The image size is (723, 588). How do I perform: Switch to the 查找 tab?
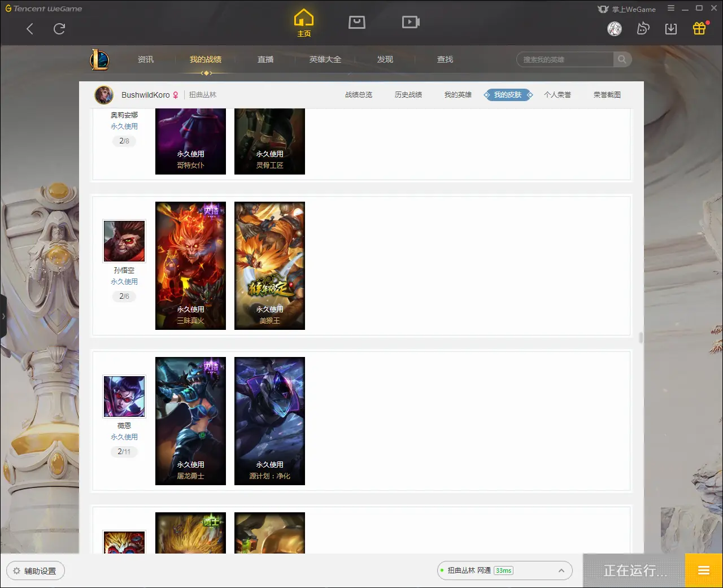click(445, 59)
